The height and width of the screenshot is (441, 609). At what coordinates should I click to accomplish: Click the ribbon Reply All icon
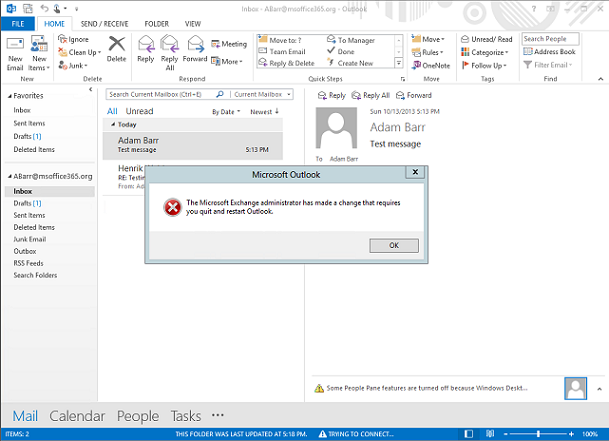[170, 44]
